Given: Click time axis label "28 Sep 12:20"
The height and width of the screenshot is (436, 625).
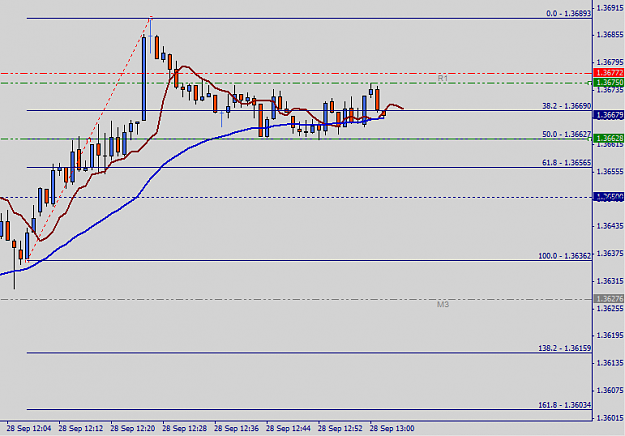Looking at the screenshot, I should click(x=132, y=429).
